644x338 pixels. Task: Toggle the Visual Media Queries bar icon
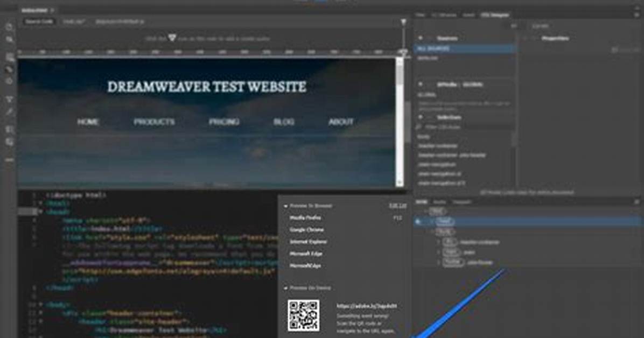click(x=9, y=69)
